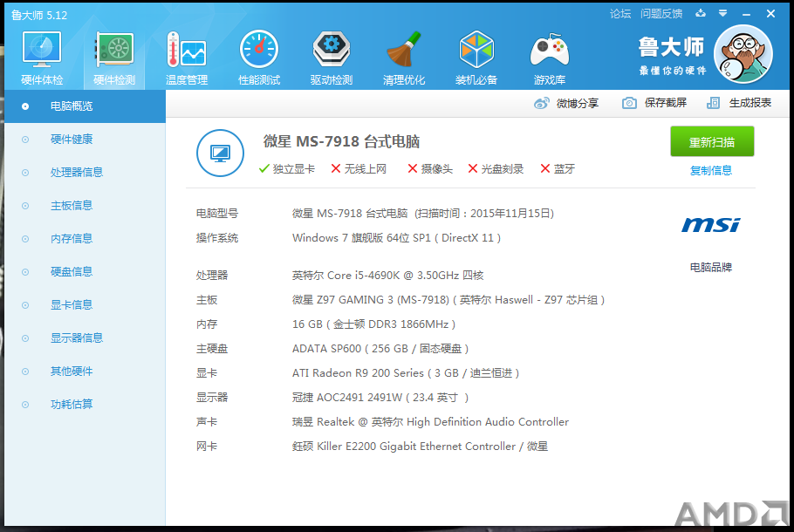794x532 pixels.
Task: Select 电脑概览 in the sidebar
Action: pos(86,106)
